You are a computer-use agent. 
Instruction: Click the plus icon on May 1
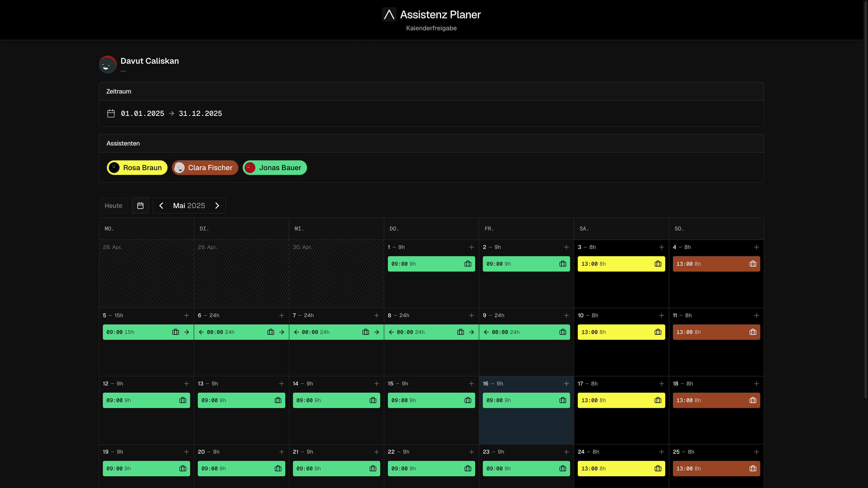(471, 247)
